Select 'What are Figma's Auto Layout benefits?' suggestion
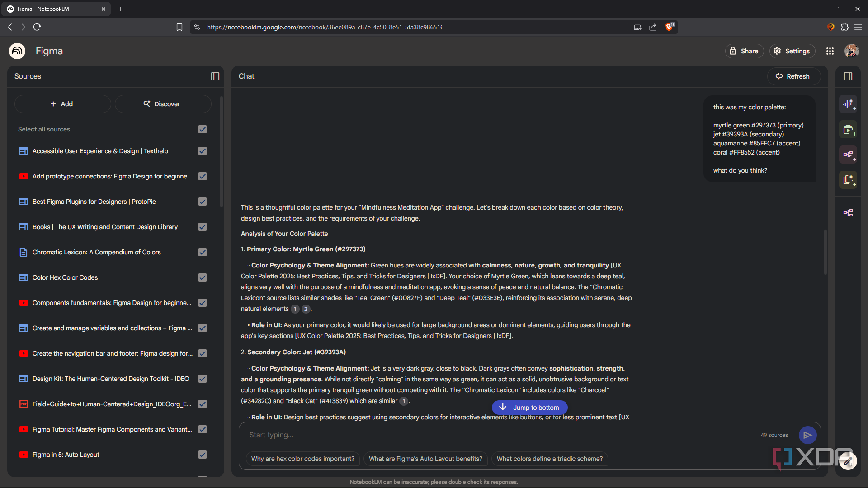The height and width of the screenshot is (488, 868). click(x=425, y=459)
